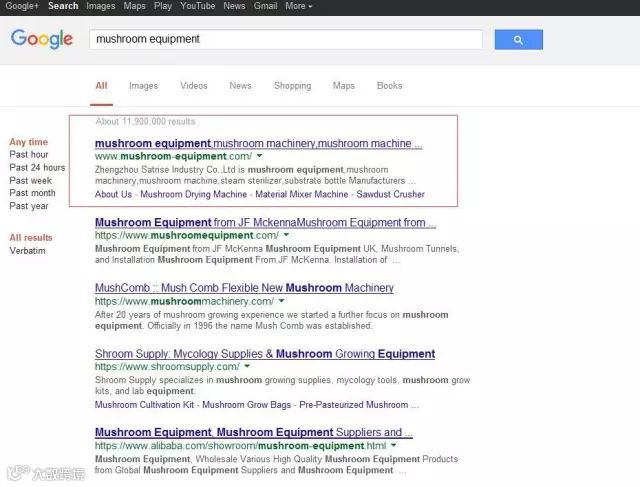Click the About 11,900,000 results text
Viewport: 640px width, 487px height.
point(145,122)
